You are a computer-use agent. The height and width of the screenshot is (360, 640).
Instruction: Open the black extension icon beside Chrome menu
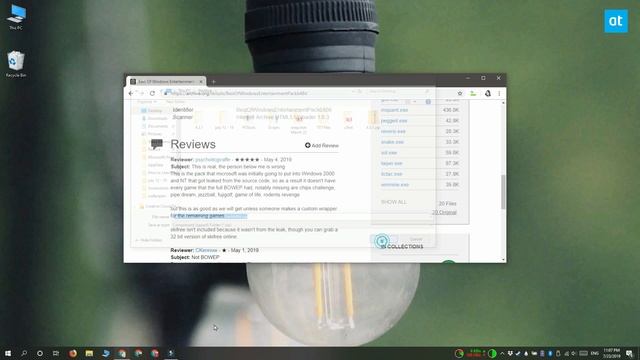pos(487,93)
